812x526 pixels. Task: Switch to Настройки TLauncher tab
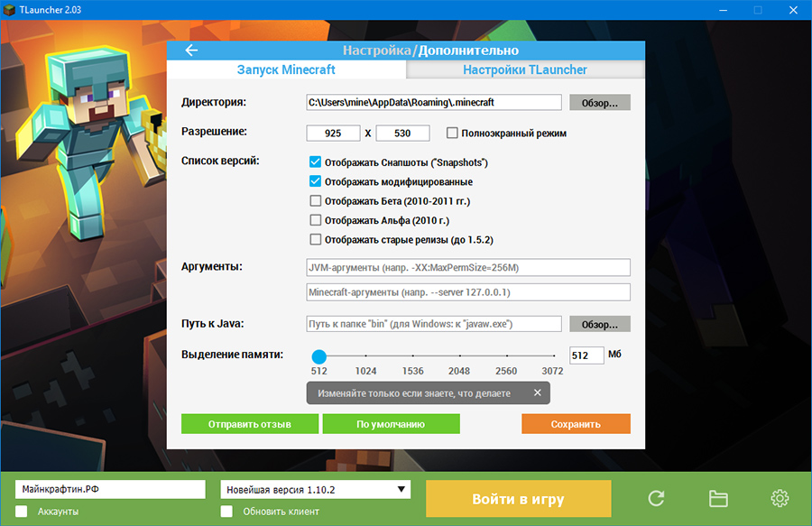click(525, 69)
